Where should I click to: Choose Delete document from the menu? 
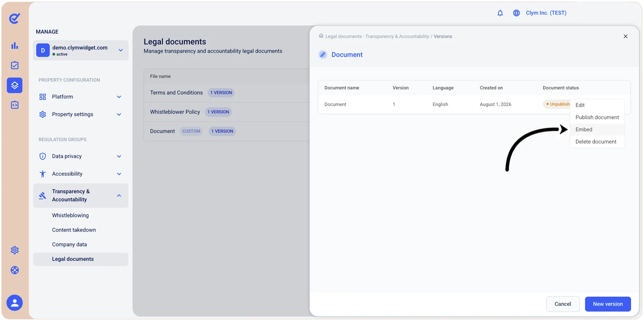click(597, 142)
